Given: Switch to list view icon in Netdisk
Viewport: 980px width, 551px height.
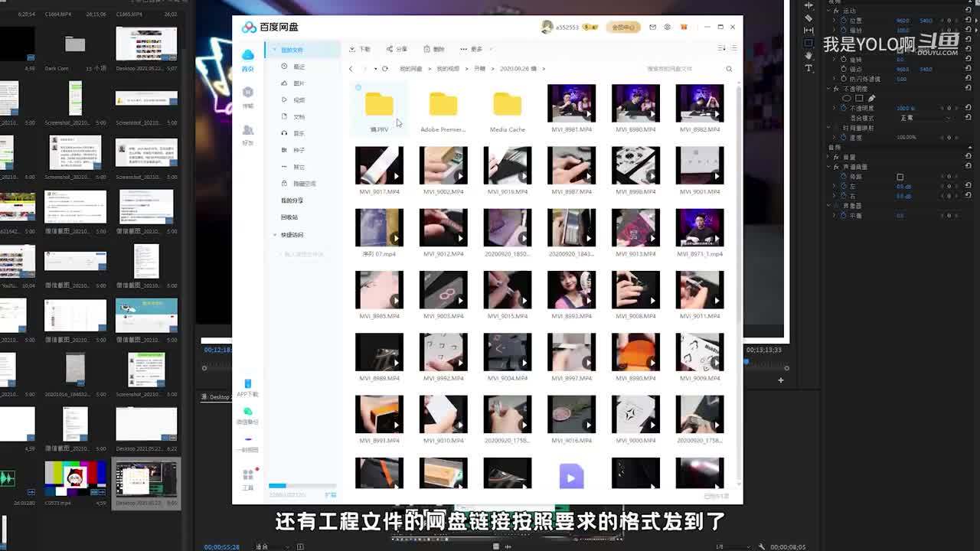Looking at the screenshot, I should pos(733,48).
